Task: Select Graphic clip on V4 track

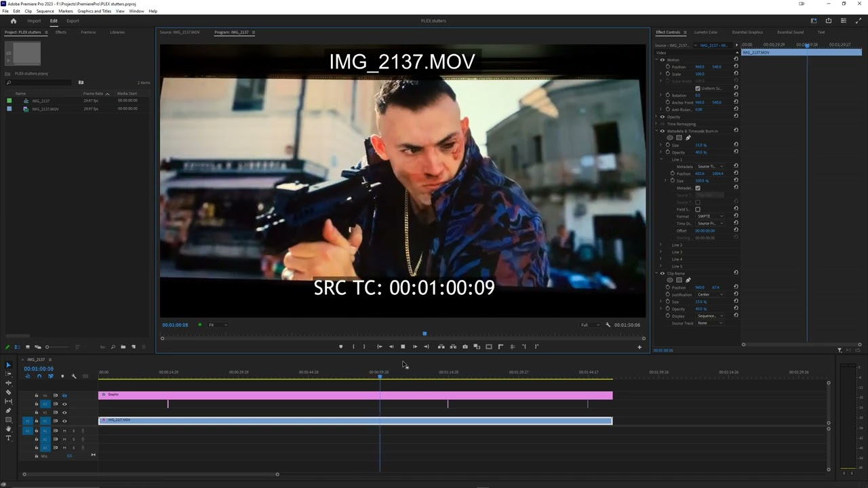Action: click(355, 395)
